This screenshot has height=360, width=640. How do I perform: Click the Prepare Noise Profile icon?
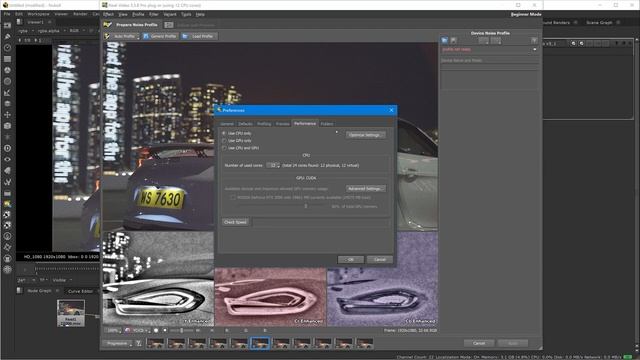click(x=107, y=25)
